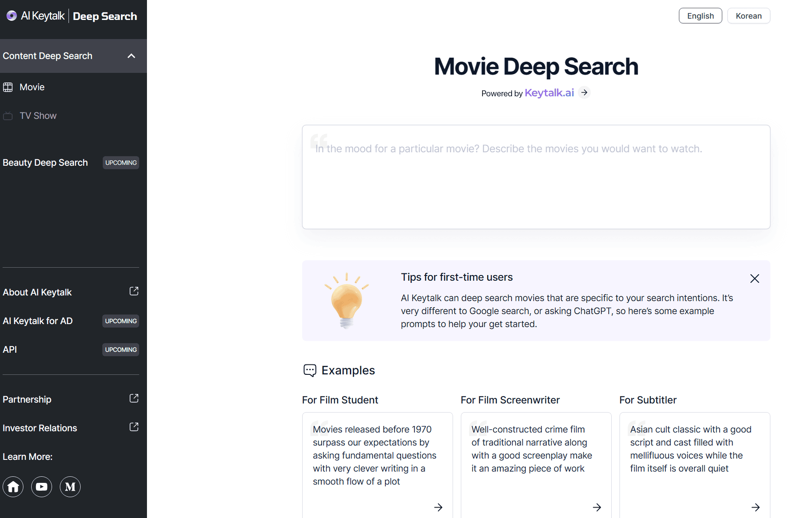Viewport: 812px width, 518px height.
Task: Click the AI Keytalk logo icon
Action: (12, 16)
